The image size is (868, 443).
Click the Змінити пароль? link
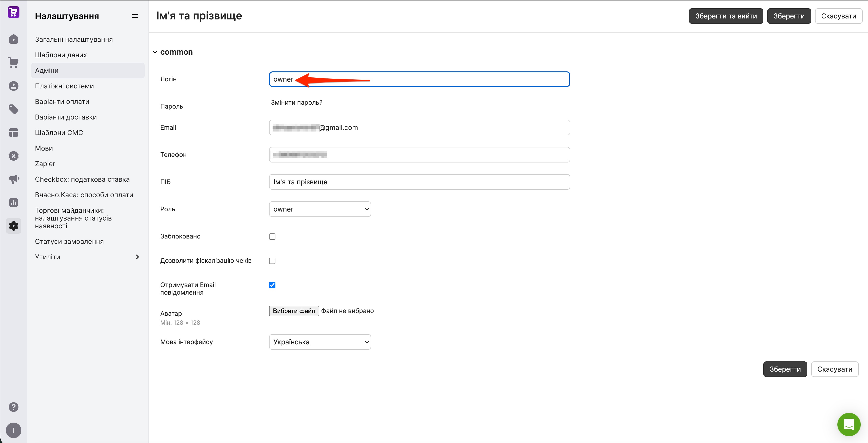tap(297, 102)
